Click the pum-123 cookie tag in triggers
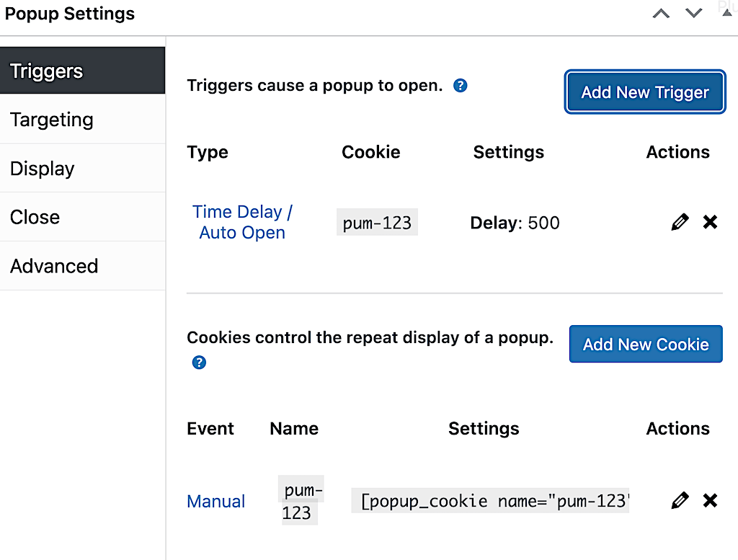The width and height of the screenshot is (738, 560). pyautogui.click(x=377, y=222)
